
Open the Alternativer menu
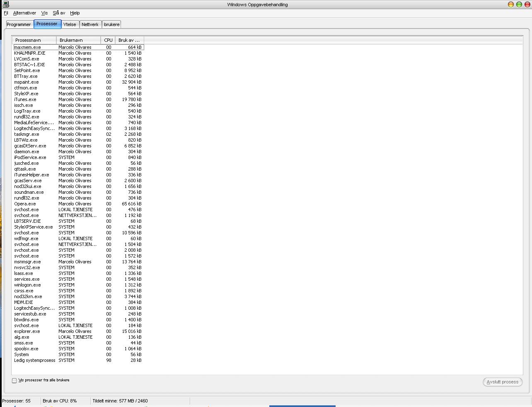coord(24,13)
